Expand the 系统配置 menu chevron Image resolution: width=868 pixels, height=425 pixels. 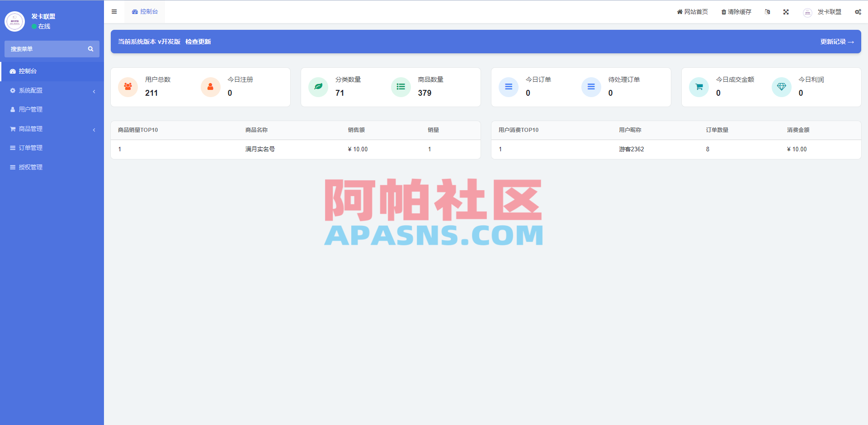click(x=94, y=91)
